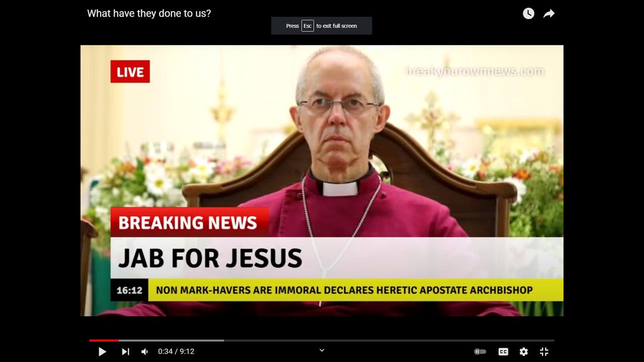Open the Share arrow option
This screenshot has height=362, width=644.
(549, 14)
